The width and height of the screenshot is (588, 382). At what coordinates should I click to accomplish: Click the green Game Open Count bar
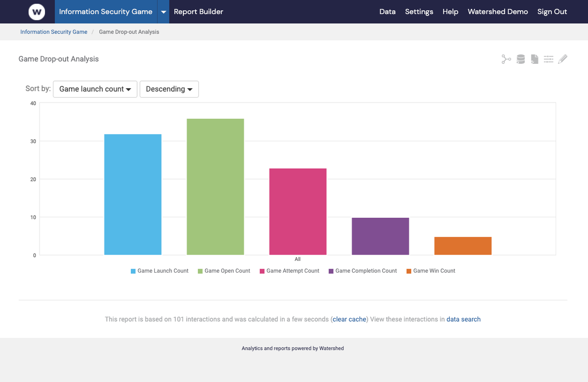coord(215,187)
